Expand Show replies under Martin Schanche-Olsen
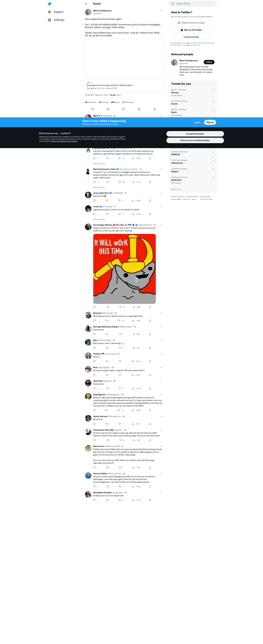This screenshot has width=263, height=644. pyautogui.click(x=99, y=188)
